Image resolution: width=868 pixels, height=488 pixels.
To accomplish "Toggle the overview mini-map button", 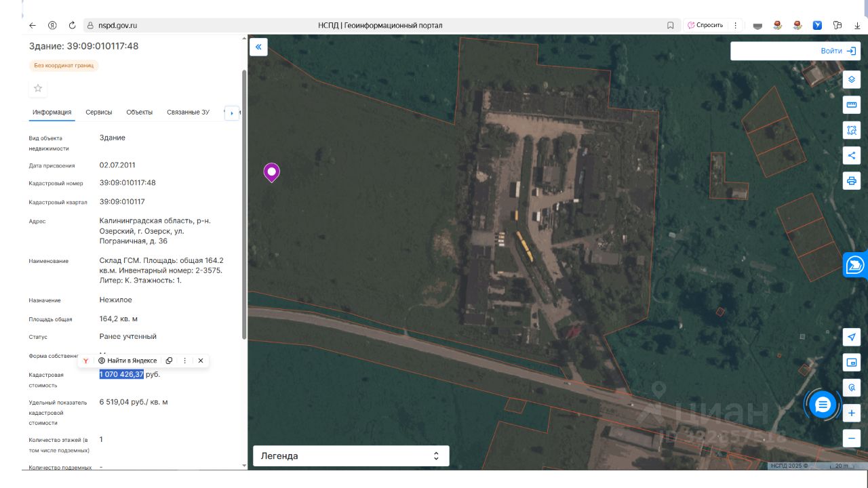I will pyautogui.click(x=852, y=363).
